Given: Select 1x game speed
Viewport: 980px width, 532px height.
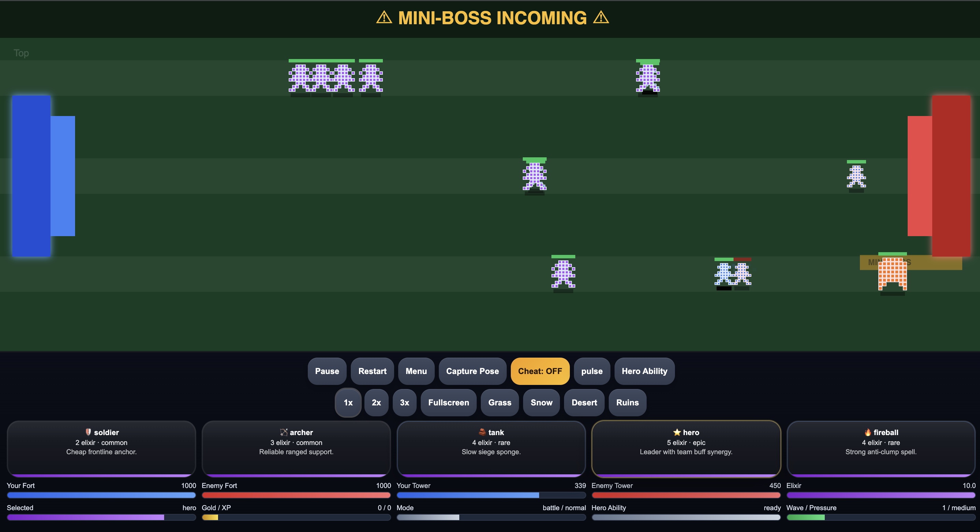Looking at the screenshot, I should 348,403.
